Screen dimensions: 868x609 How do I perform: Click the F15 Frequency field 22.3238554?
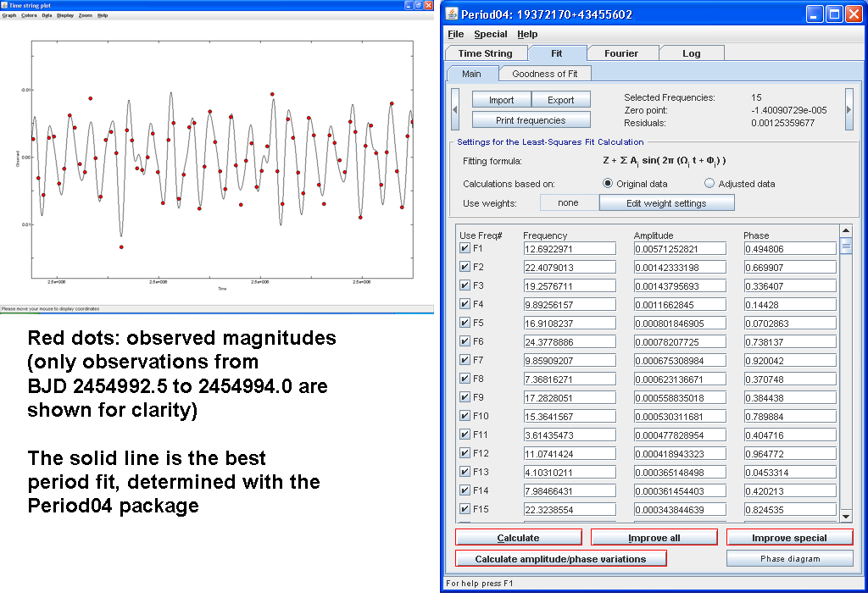570,509
